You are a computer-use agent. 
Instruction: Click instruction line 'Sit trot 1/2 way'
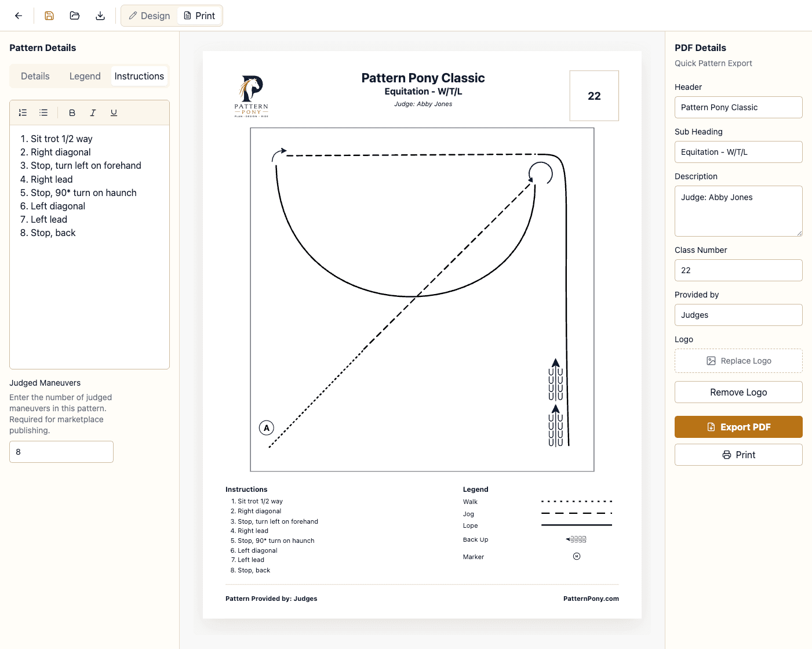(61, 139)
